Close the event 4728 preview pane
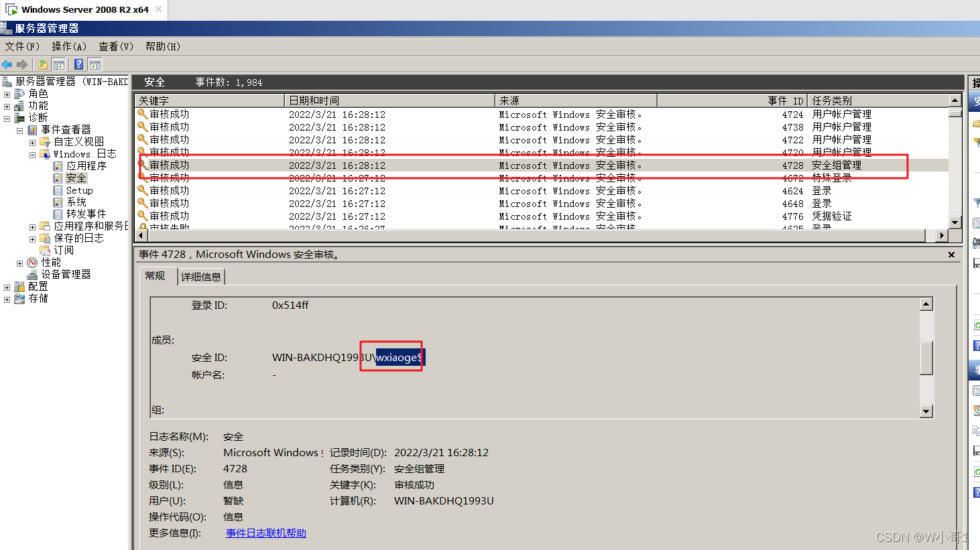Viewport: 980px width, 550px height. tap(951, 255)
